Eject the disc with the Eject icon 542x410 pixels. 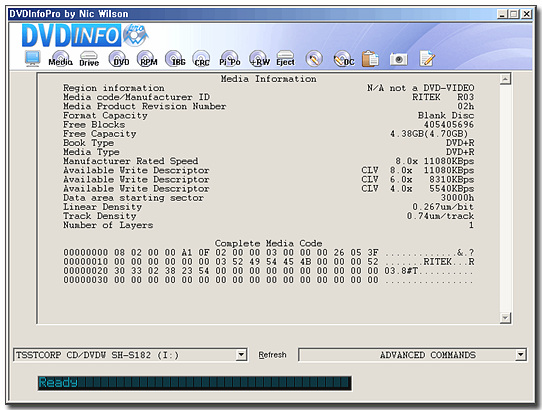pos(286,59)
